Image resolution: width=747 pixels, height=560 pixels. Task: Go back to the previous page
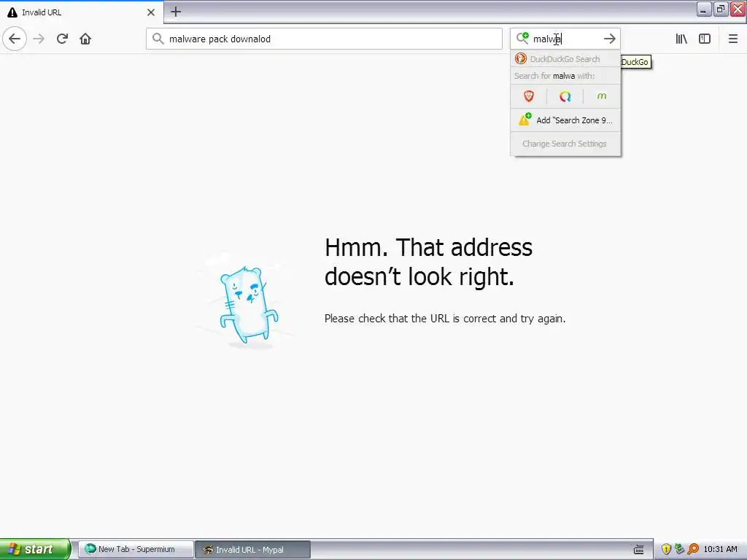[15, 39]
